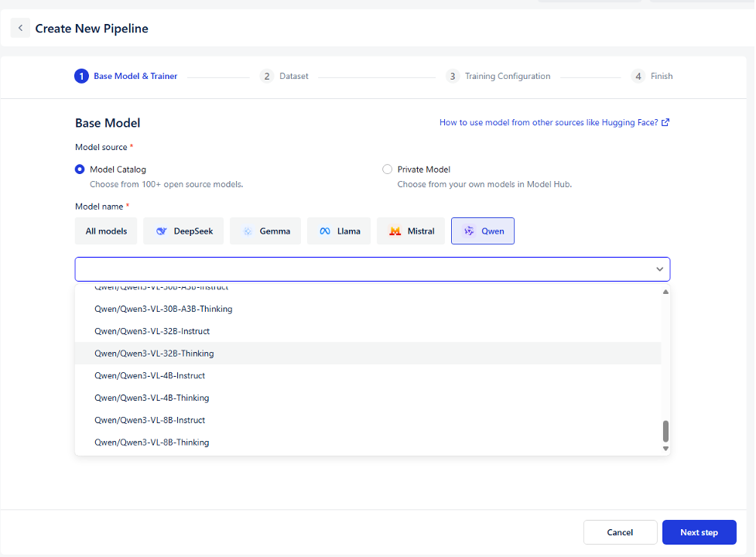Select the Model Catalog radio button
The width and height of the screenshot is (756, 557).
coord(80,169)
